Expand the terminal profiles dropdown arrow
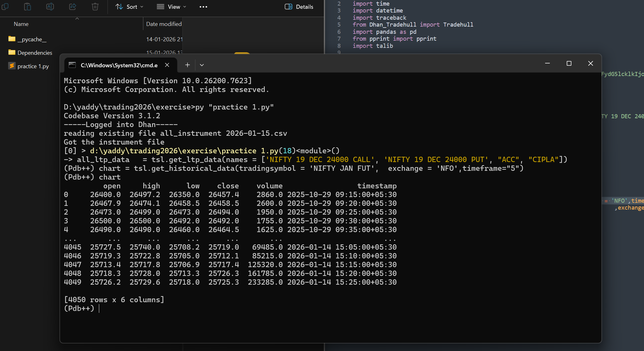Screen dimensions: 644x351 click(x=202, y=65)
